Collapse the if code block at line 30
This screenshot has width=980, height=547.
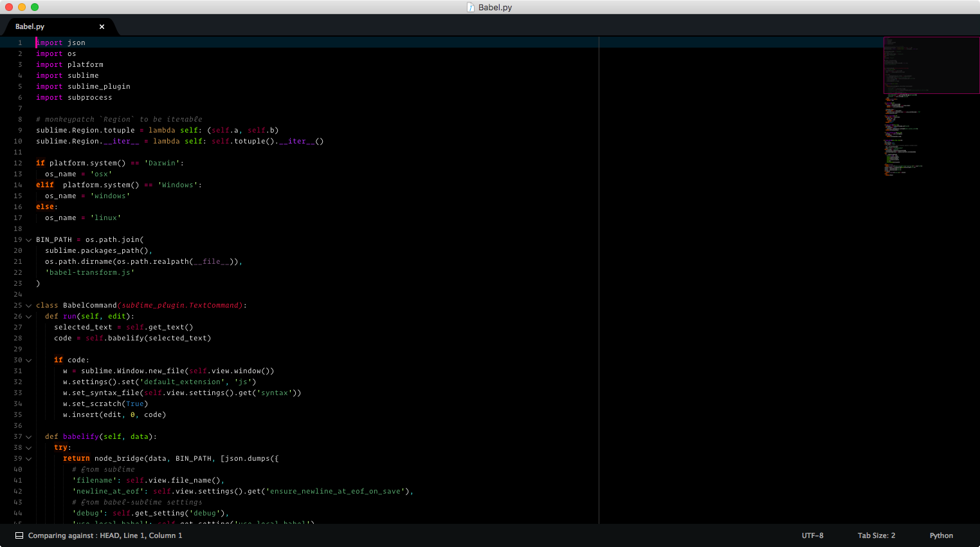point(28,360)
